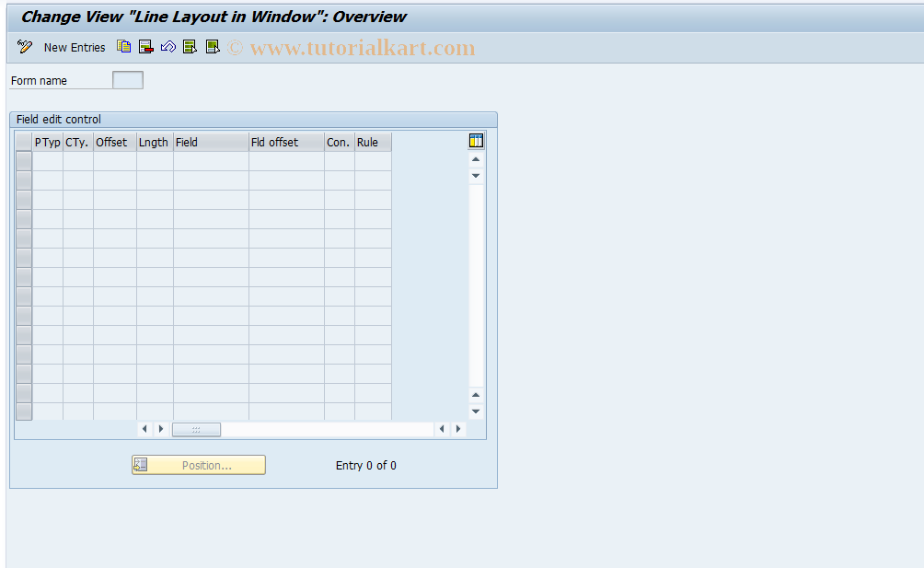Select the Fld offset column header

286,142
